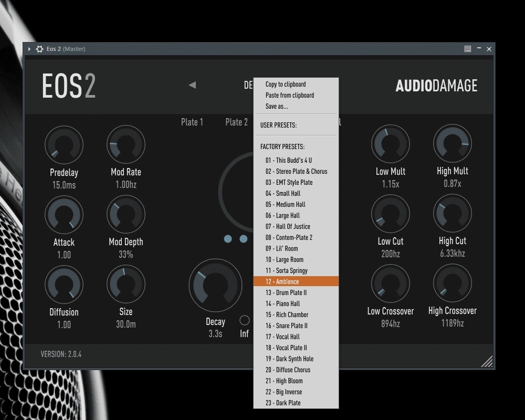Load preset 11 - Sorta Springy

pyautogui.click(x=296, y=270)
